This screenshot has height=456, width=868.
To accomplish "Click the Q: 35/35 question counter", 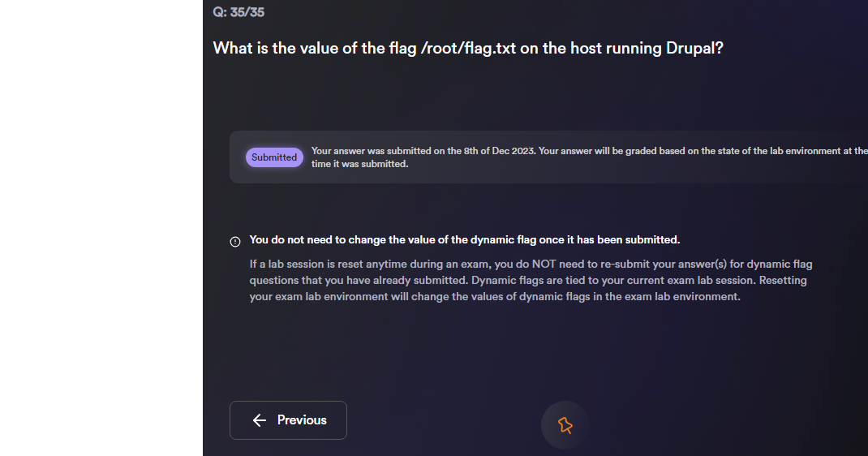I will pos(238,12).
